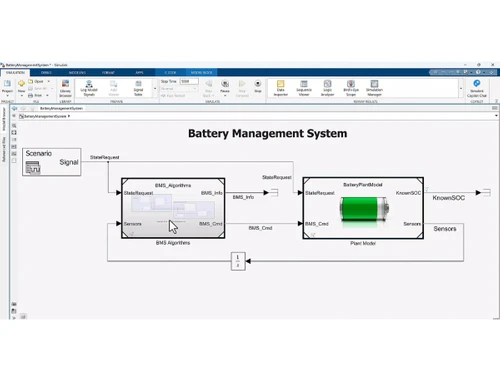
Task: Click the zoom tool in canvas palette
Action: [14, 126]
